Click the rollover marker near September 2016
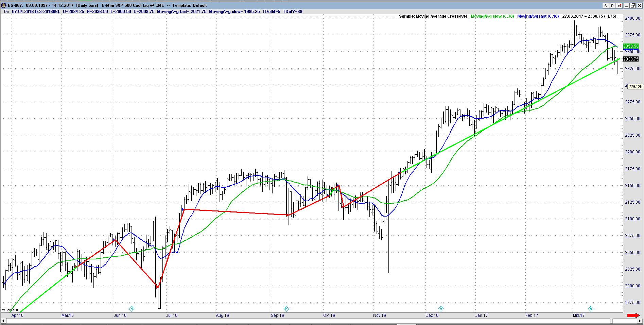644x325 pixels. (286, 309)
